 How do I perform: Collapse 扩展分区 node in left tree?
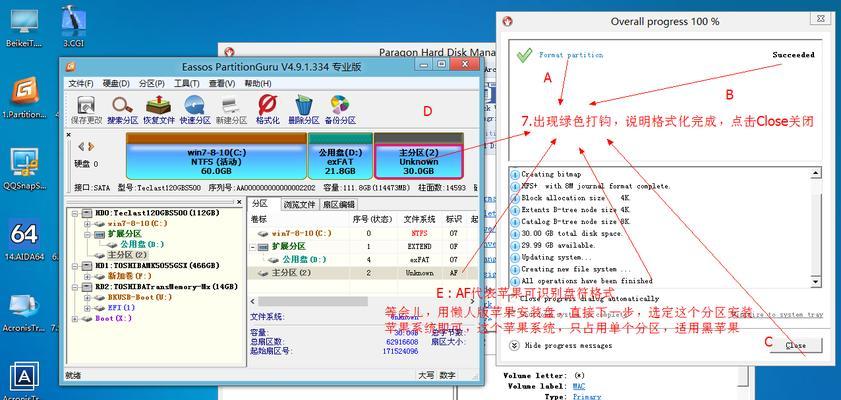[88, 234]
